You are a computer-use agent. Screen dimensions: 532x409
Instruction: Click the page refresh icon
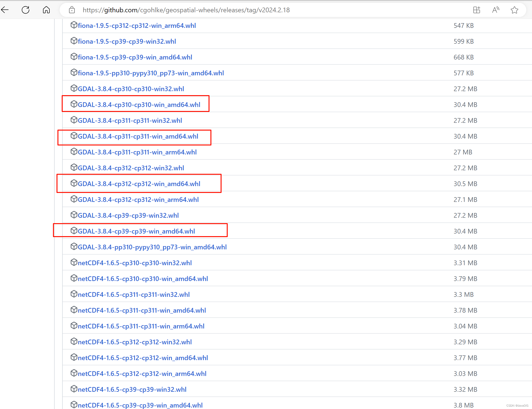[x=26, y=10]
